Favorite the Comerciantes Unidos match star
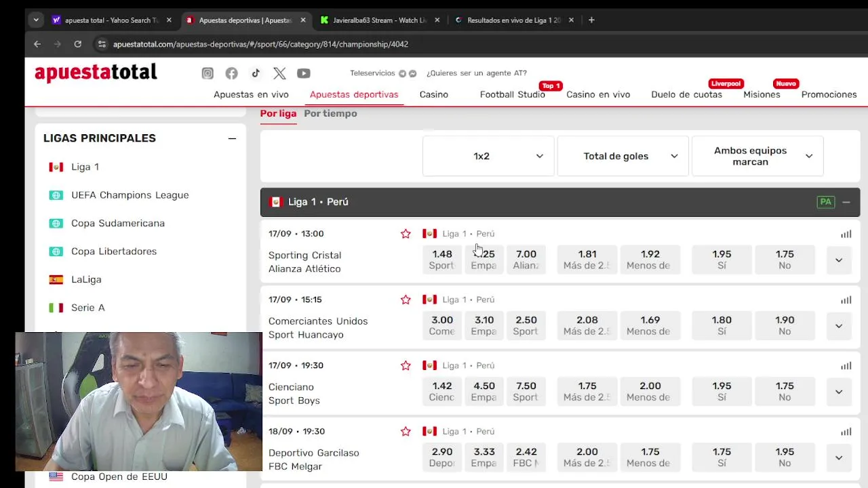Viewport: 868px width, 488px height. tap(406, 300)
